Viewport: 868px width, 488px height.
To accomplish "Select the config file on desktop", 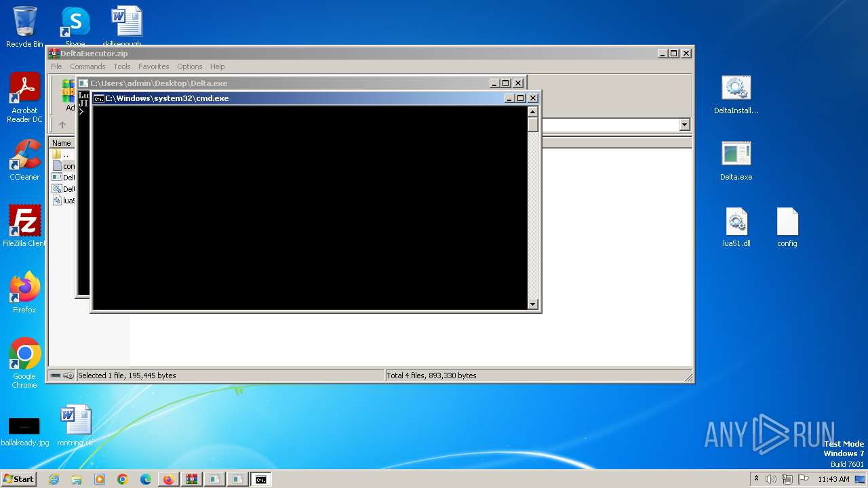I will (787, 226).
